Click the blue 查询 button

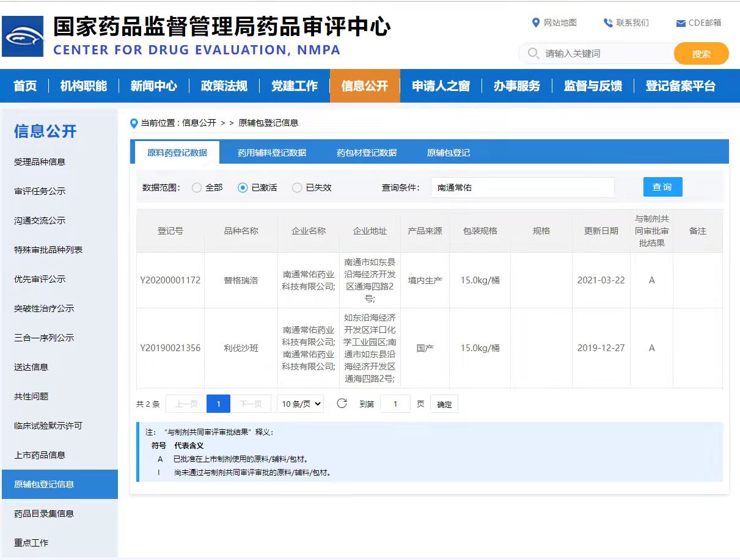(662, 187)
